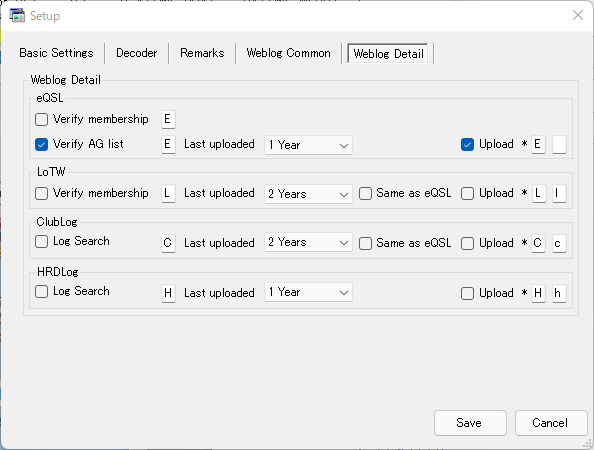Screen dimensions: 594x450
Task: Click the HRDLog Upload lowercase h field
Action: 559,294
